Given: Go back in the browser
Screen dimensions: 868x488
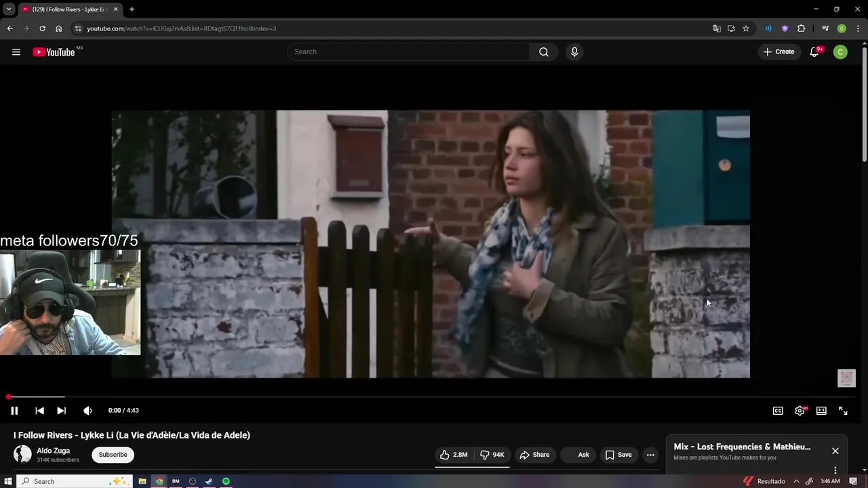Looking at the screenshot, I should [9, 28].
